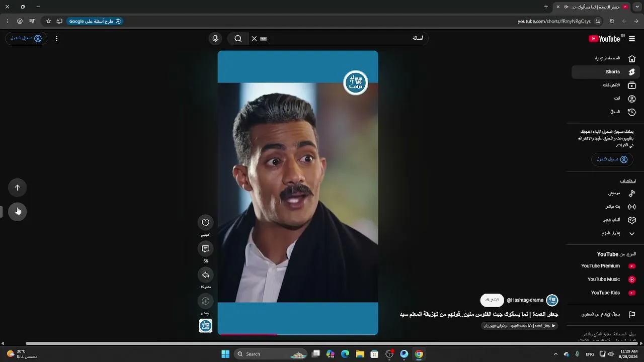Viewport: 644px width, 362px height.
Task: Open Chrome media controls
Action: [x=32, y=21]
